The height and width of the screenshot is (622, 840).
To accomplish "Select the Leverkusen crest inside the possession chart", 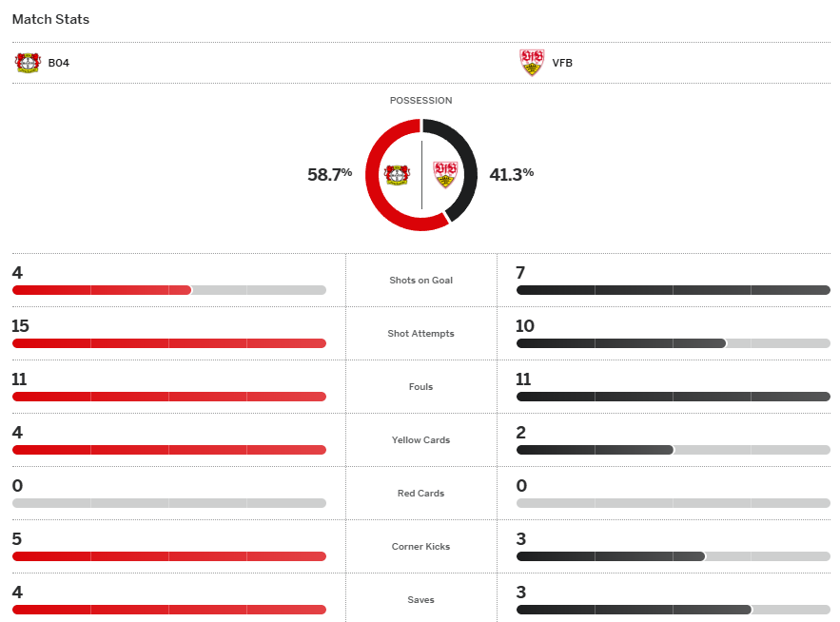I will tap(396, 175).
